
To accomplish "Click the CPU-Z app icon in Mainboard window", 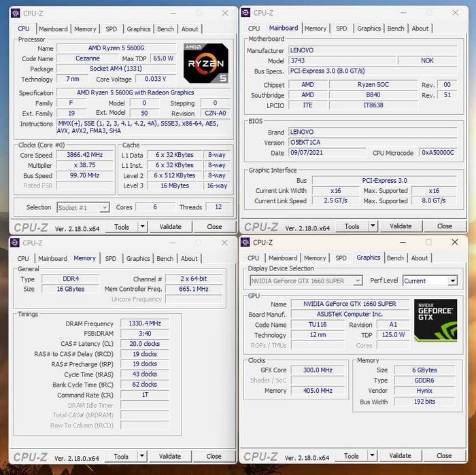I will point(245,13).
